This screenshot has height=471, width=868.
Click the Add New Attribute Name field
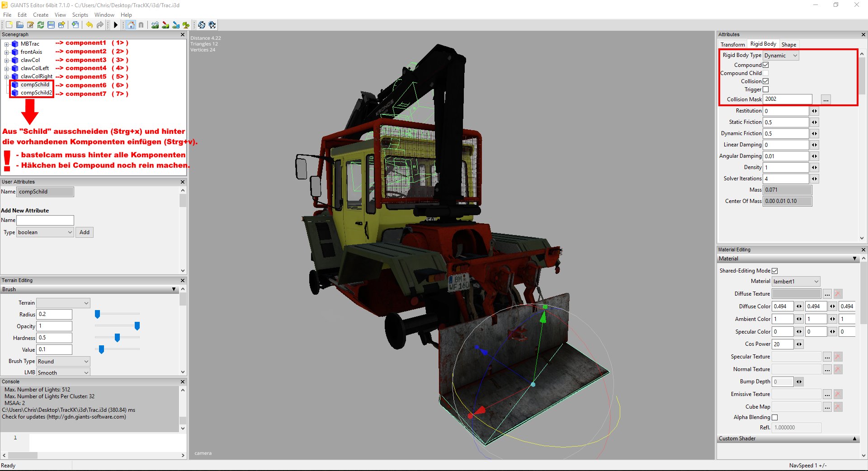45,220
